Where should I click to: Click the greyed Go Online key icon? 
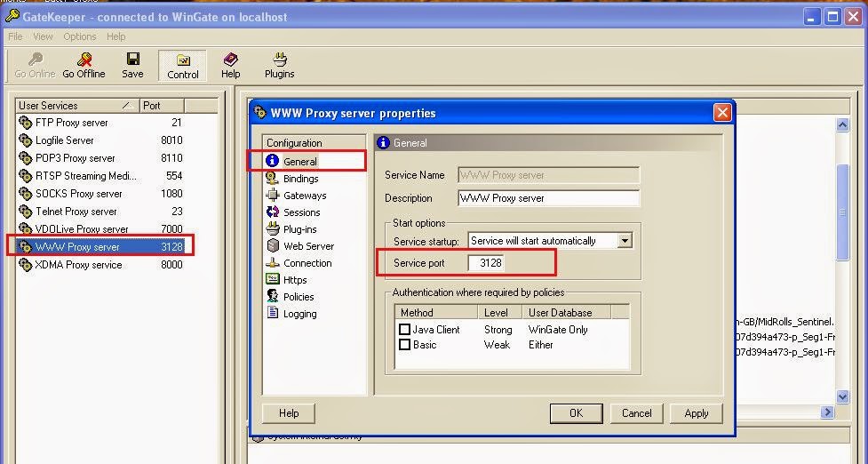tap(36, 60)
